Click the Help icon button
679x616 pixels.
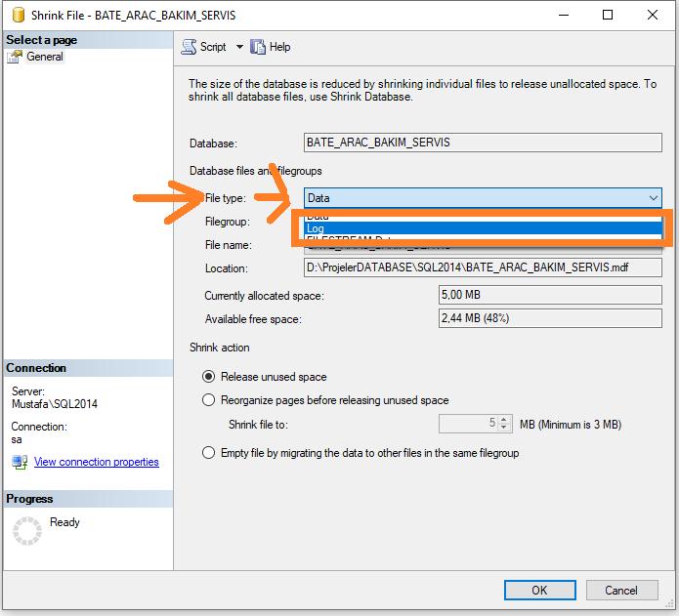tap(259, 47)
